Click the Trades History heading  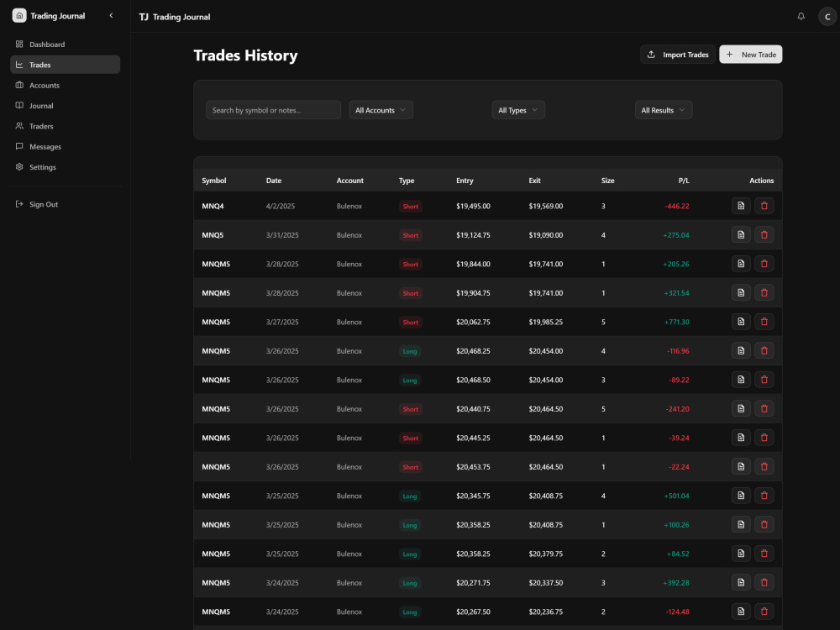[x=245, y=55]
